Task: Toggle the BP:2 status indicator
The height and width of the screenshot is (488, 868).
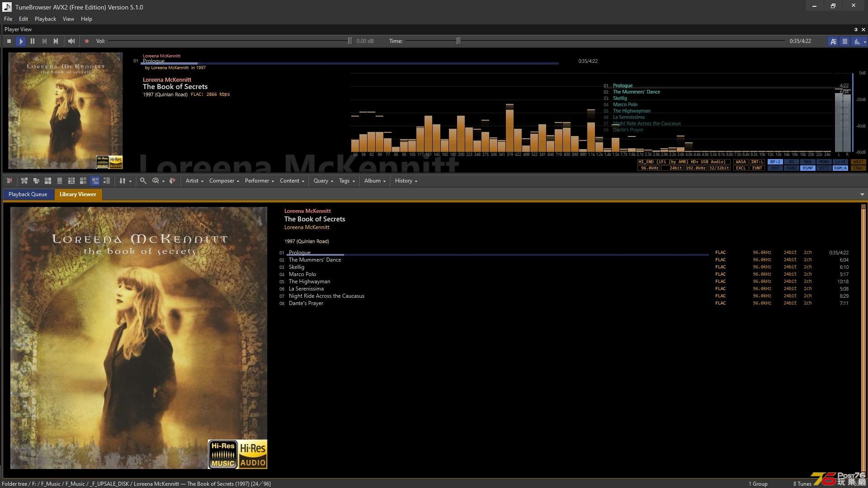Action: (775, 162)
